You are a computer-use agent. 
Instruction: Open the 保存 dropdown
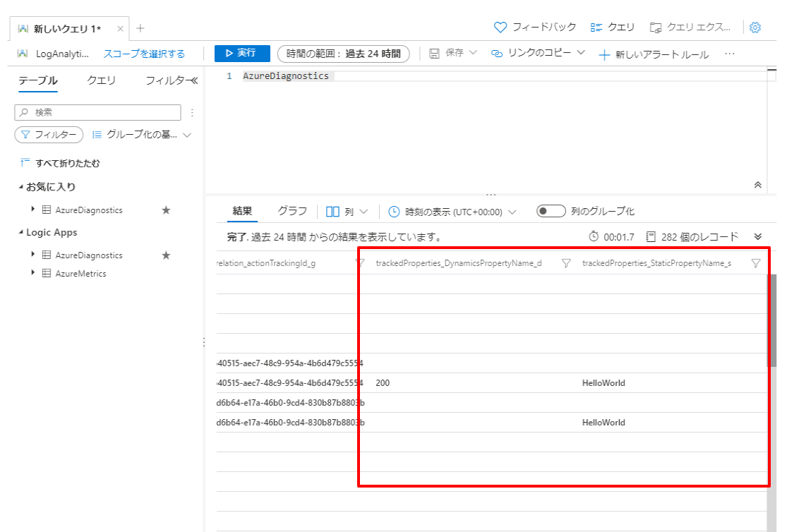[453, 53]
